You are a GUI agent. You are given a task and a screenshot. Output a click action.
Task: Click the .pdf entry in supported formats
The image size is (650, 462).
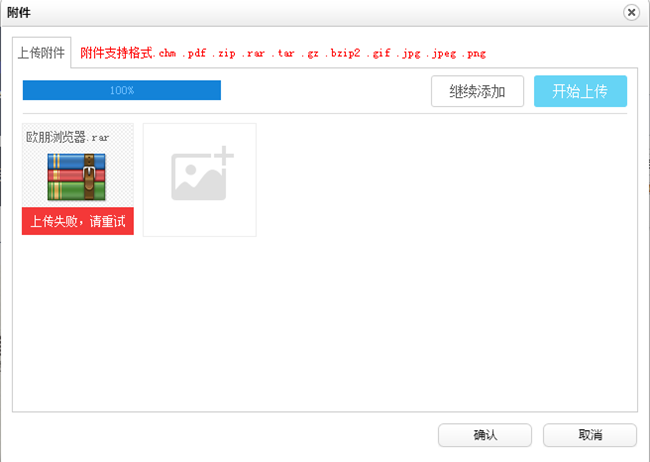point(193,53)
